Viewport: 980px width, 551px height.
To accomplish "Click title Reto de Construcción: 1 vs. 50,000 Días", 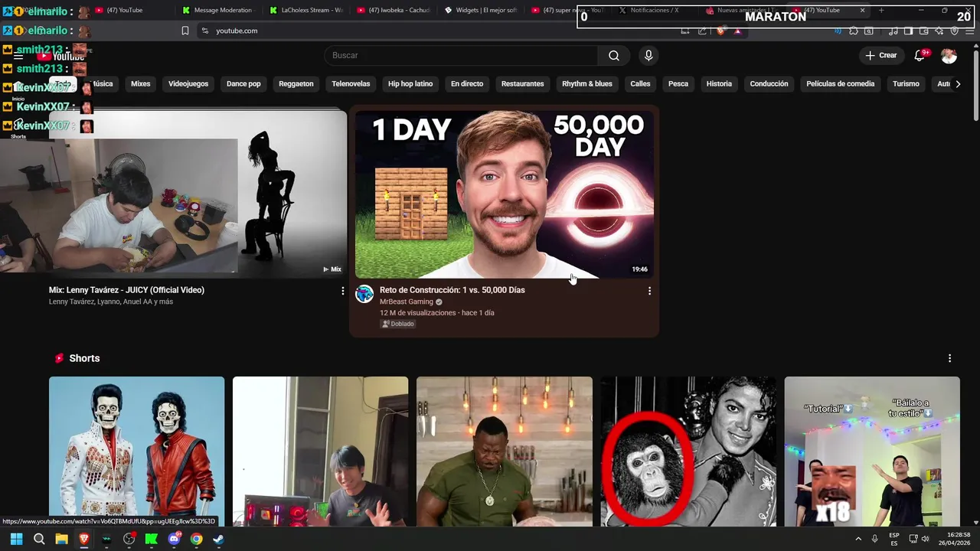I will [452, 290].
